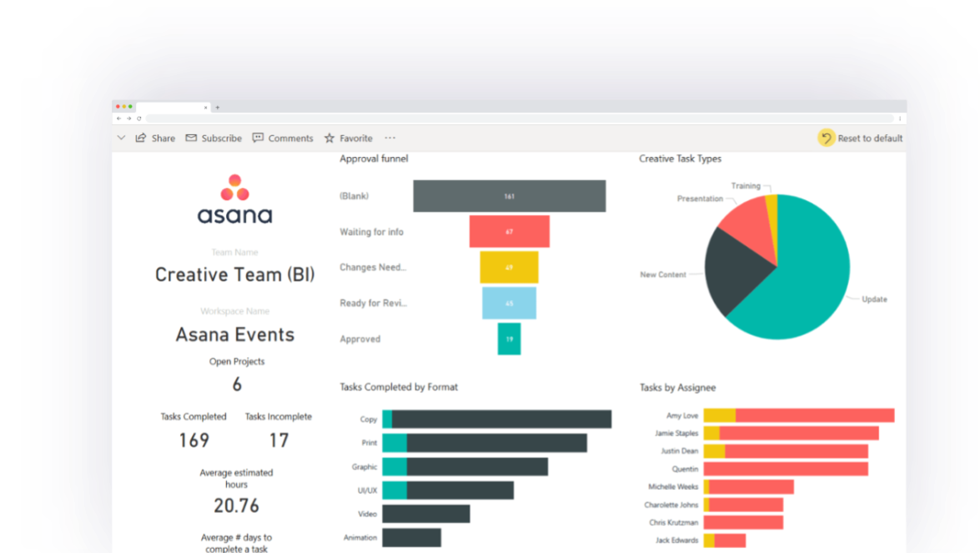Select the yellow Changes Needed funnel bar

510,267
